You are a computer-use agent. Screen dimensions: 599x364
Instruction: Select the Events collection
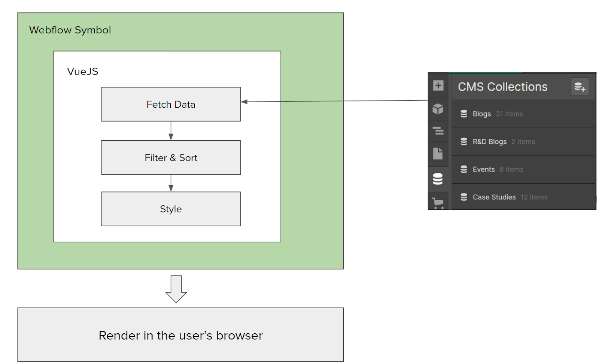pyautogui.click(x=484, y=169)
